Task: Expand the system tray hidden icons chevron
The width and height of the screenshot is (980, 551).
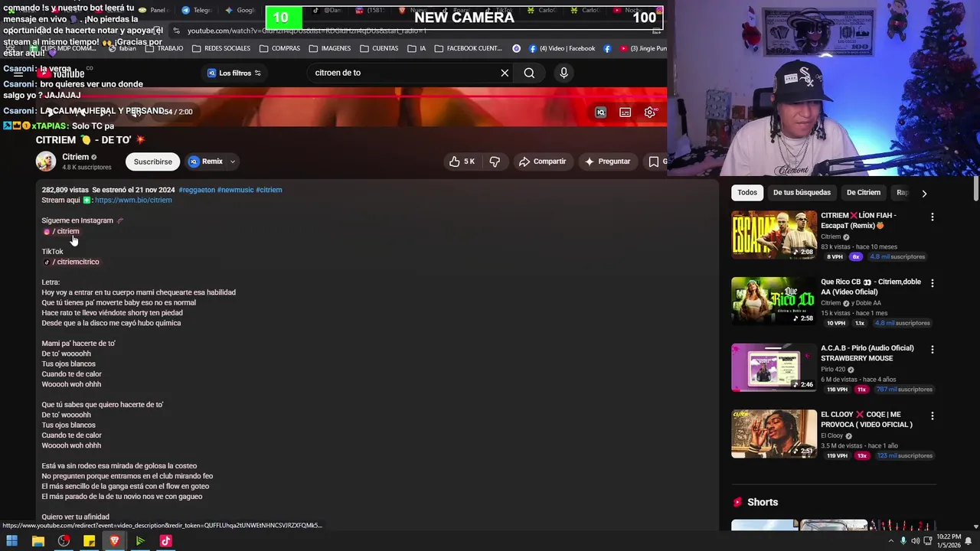Action: [891, 541]
